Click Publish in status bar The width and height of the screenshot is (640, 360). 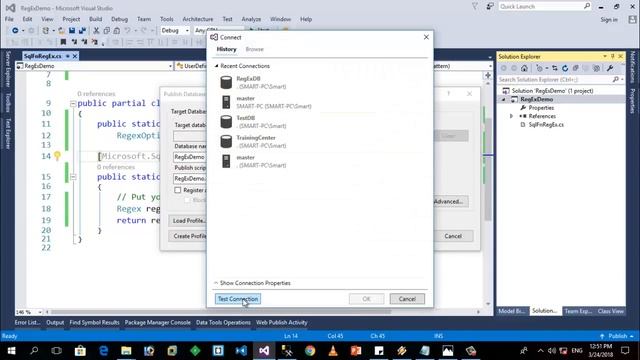pyautogui.click(x=617, y=336)
